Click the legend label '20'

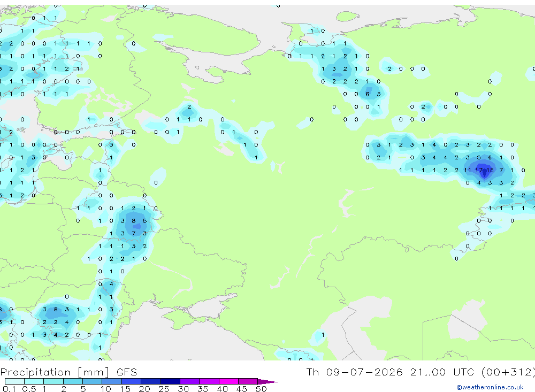pyautogui.click(x=144, y=389)
